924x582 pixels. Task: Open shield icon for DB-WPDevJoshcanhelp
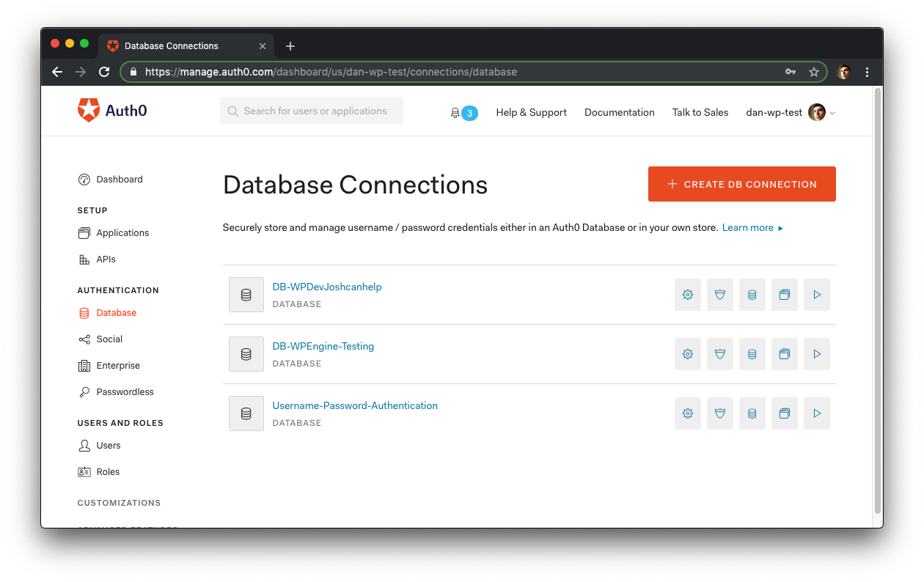click(x=720, y=295)
